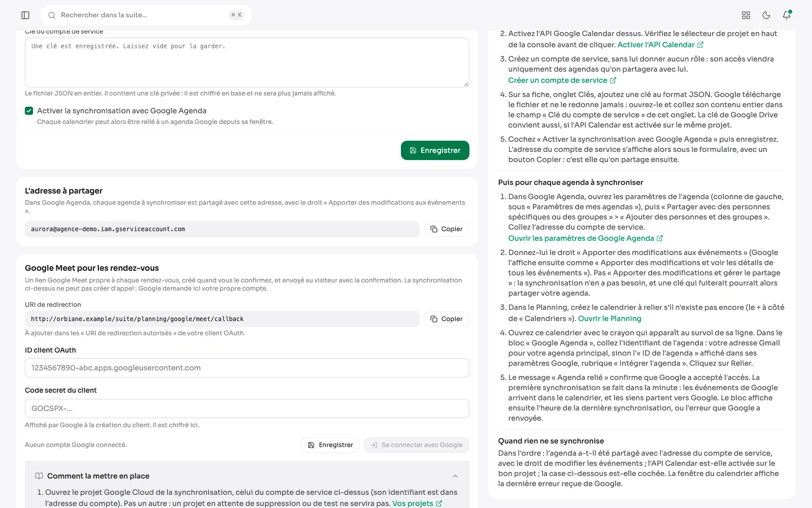
Task: Click external-link icon after 'Créer un compte de service'
Action: [x=613, y=80]
